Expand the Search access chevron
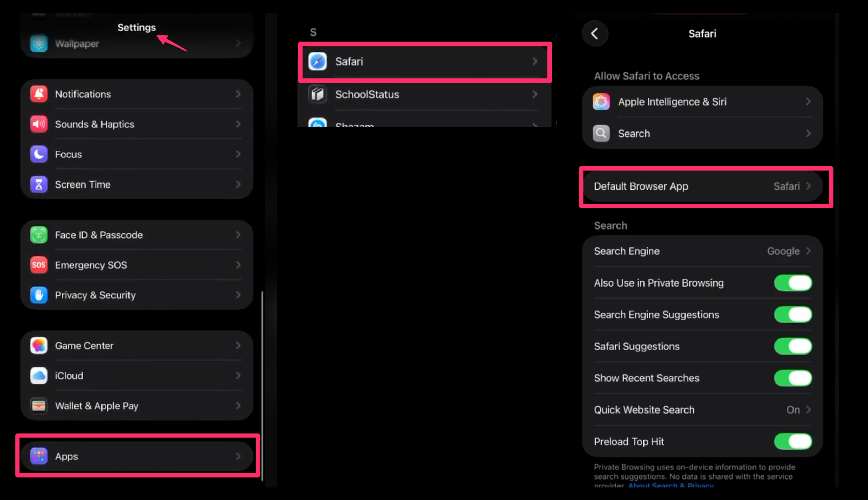The width and height of the screenshot is (868, 500). 809,133
